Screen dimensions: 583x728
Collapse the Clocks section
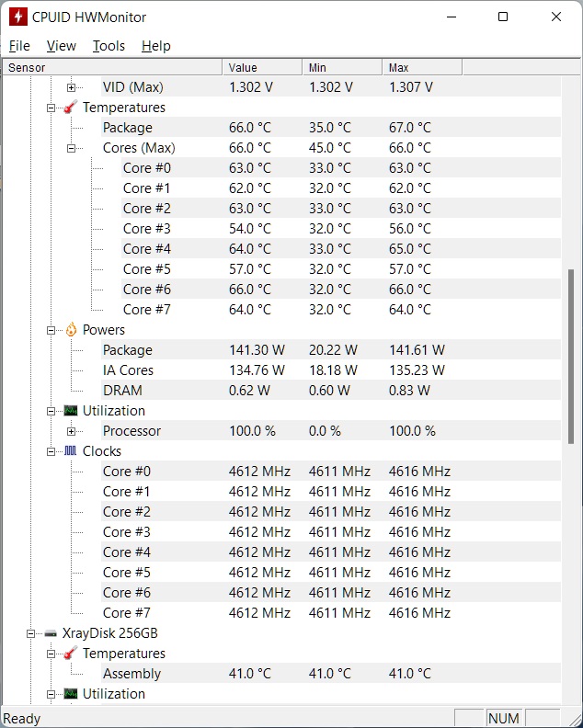tap(51, 451)
